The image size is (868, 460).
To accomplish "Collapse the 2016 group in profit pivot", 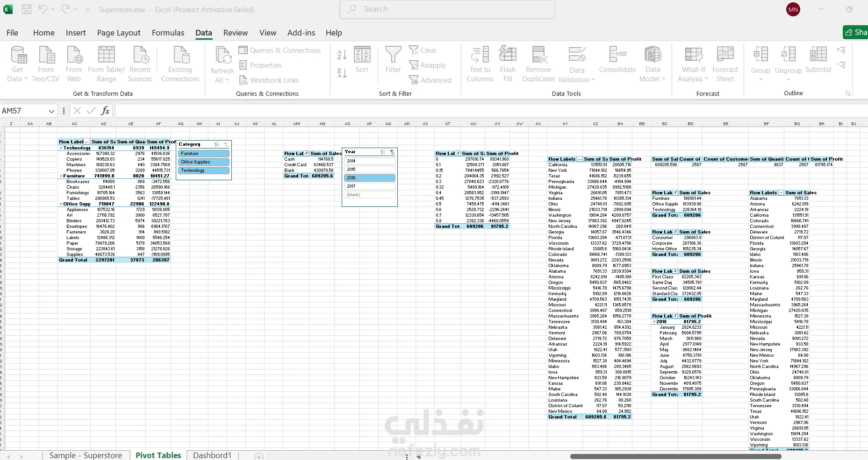I will (x=654, y=322).
